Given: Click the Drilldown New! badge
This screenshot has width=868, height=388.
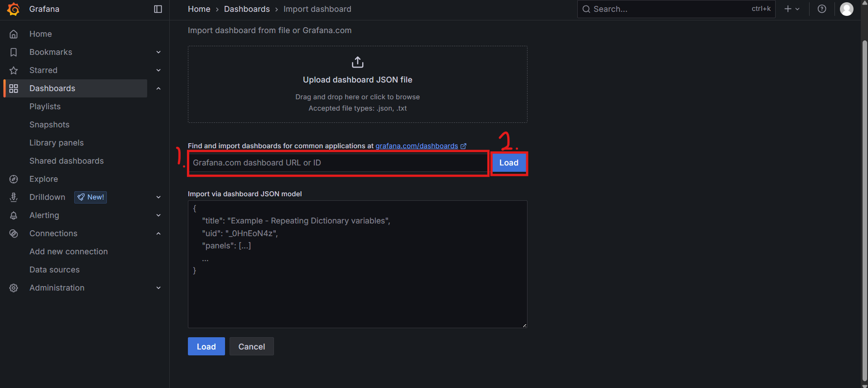Looking at the screenshot, I should (91, 197).
